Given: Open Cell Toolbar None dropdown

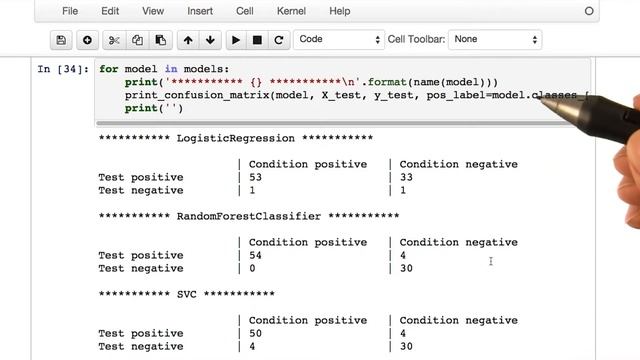Looking at the screenshot, I should 495,40.
